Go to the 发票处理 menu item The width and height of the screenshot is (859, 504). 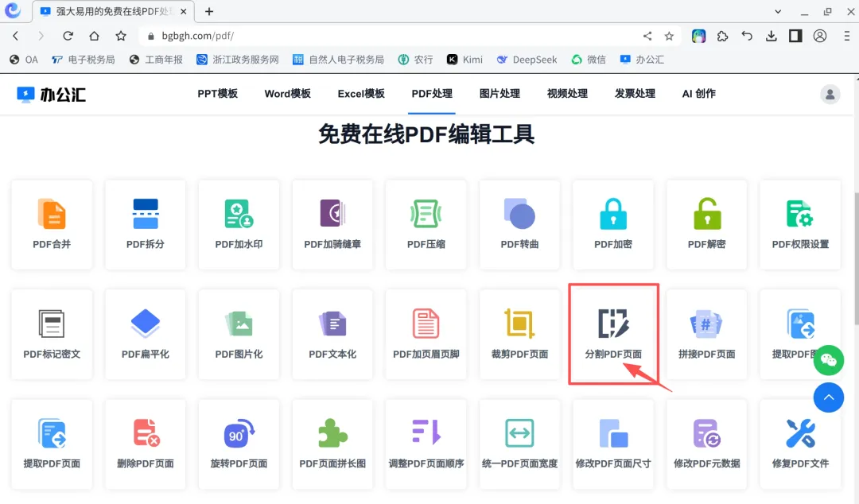click(x=635, y=94)
